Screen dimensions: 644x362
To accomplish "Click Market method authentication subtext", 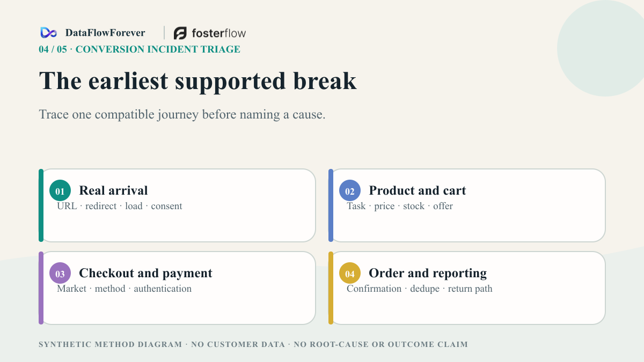I will pos(124,289).
